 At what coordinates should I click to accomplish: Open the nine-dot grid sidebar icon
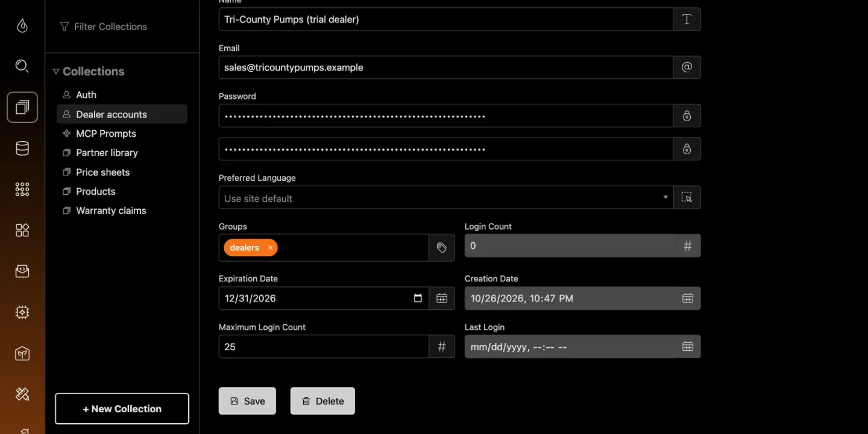point(22,189)
